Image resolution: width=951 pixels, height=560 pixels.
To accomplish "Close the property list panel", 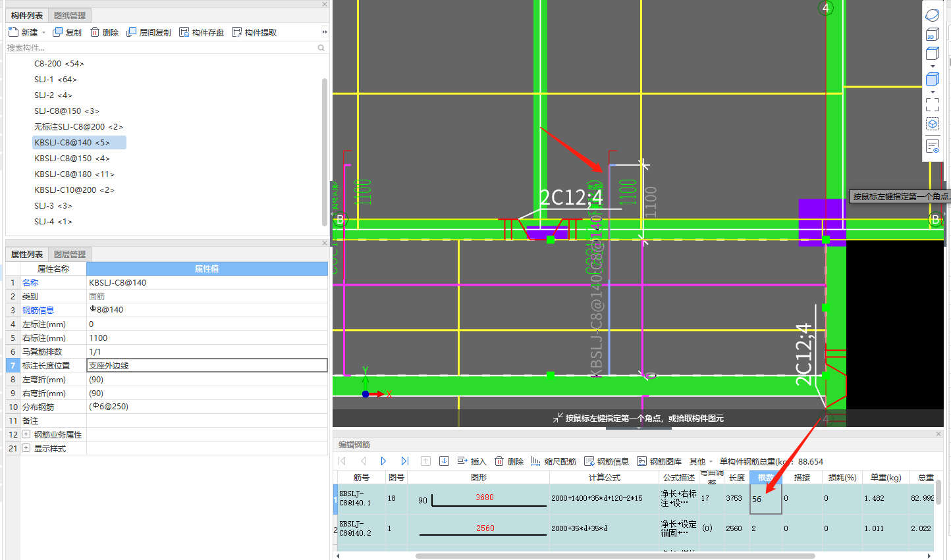I will coord(325,243).
